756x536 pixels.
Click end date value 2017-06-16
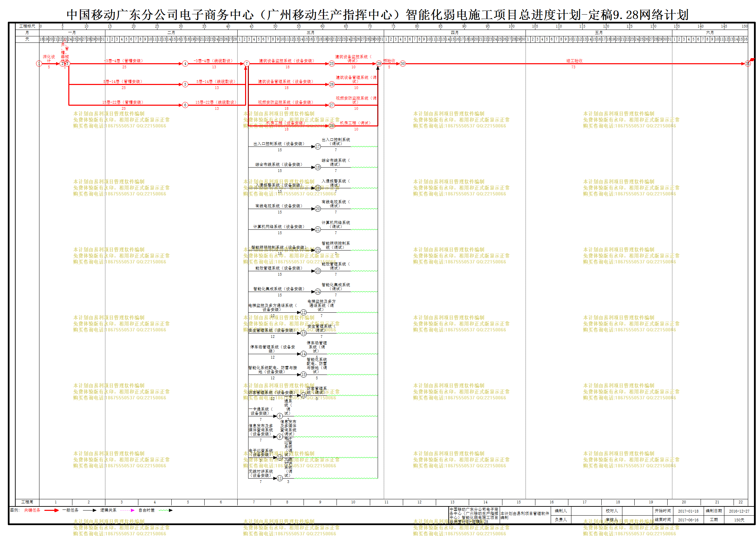688,520
